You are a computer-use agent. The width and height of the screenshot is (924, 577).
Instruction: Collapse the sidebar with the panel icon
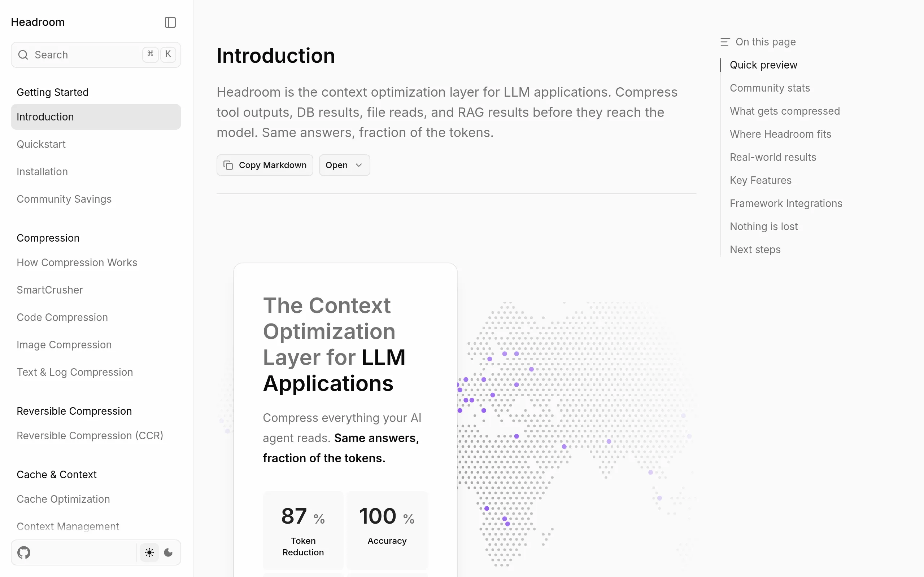point(170,22)
